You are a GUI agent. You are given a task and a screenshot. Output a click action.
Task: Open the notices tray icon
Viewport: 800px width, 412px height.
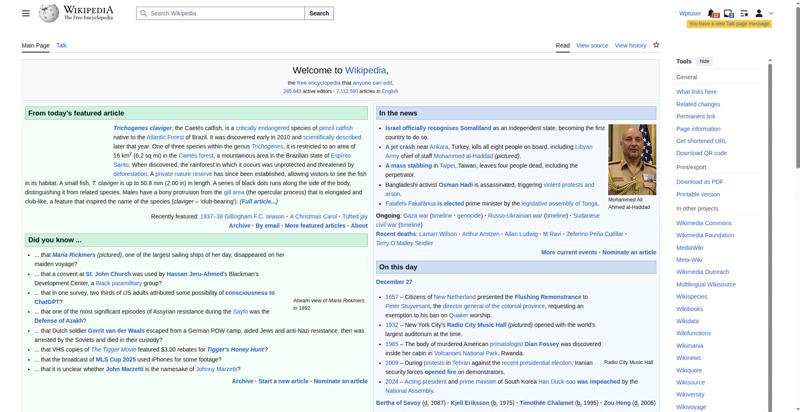(x=728, y=13)
